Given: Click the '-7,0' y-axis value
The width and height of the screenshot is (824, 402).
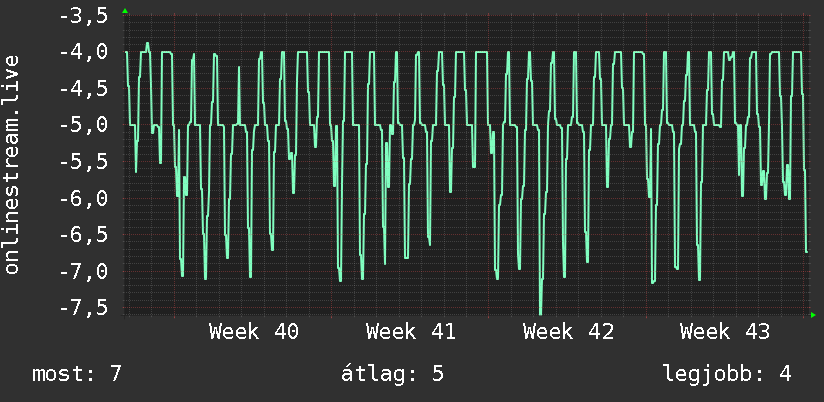Looking at the screenshot, I should click(x=84, y=272).
